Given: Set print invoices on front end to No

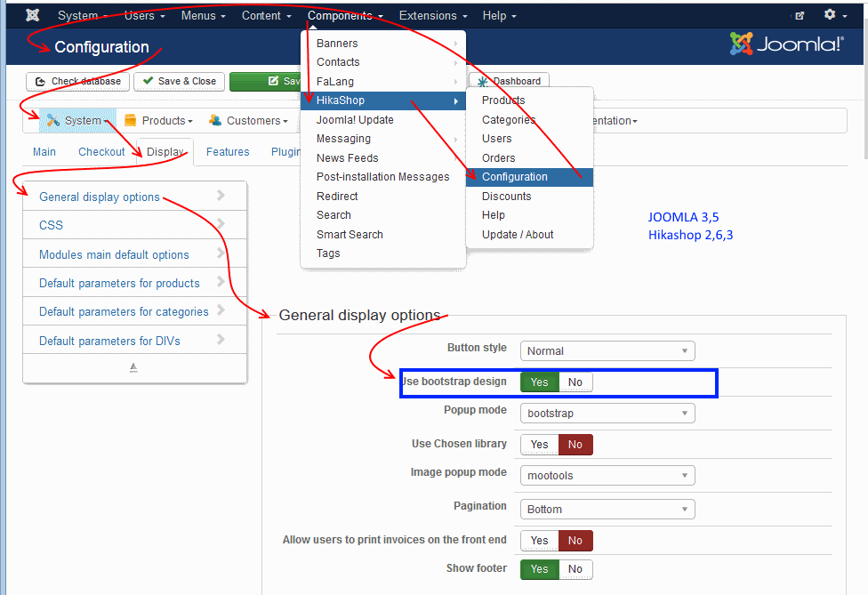Looking at the screenshot, I should click(x=575, y=540).
